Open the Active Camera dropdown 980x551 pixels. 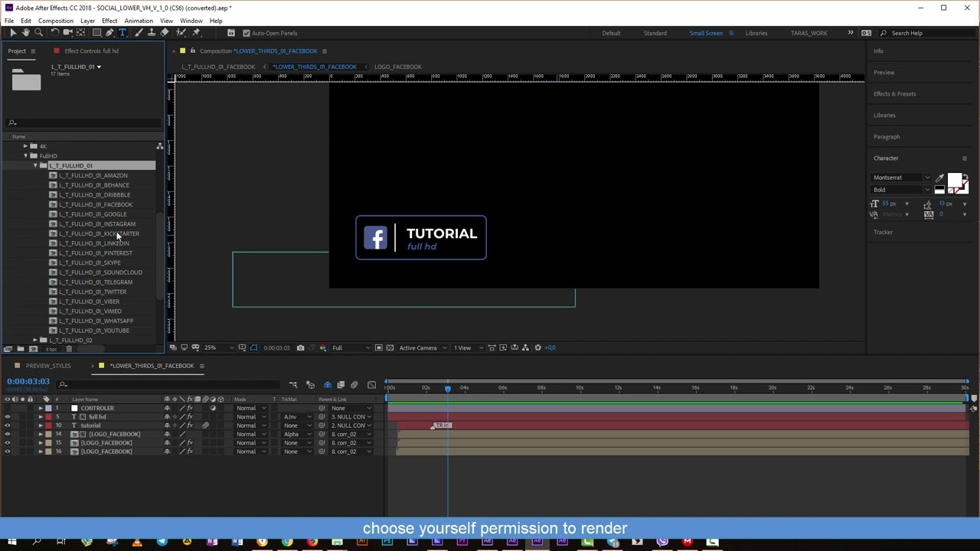[423, 347]
